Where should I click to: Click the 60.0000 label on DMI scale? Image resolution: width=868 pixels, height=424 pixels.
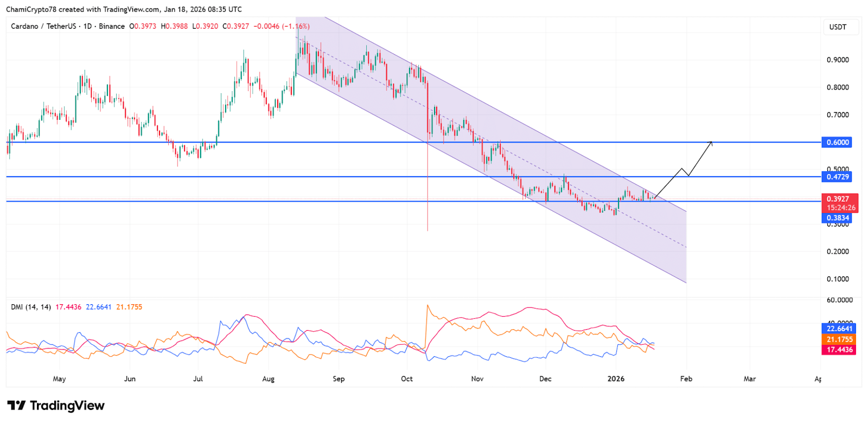[x=839, y=300]
